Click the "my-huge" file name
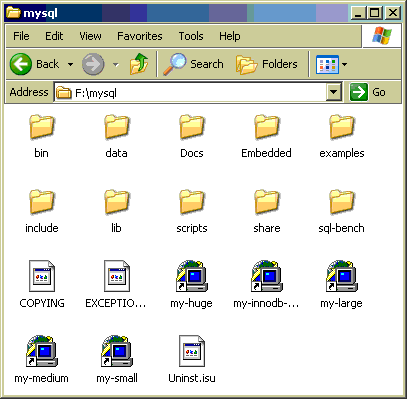Viewport: 407px width, 399px height. 191,304
